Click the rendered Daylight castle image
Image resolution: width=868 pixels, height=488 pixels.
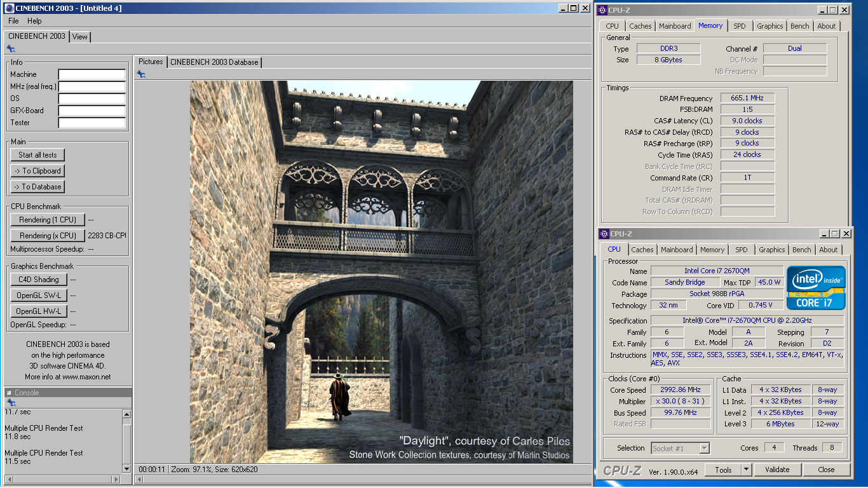pyautogui.click(x=381, y=272)
